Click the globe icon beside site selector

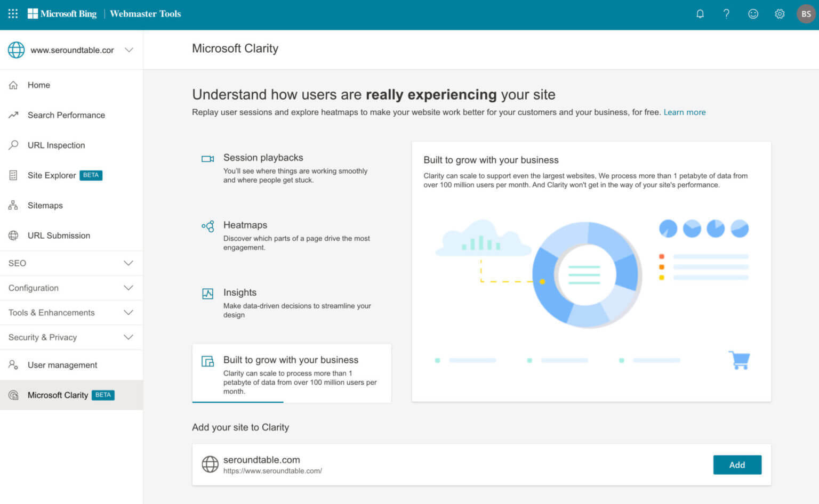click(16, 50)
